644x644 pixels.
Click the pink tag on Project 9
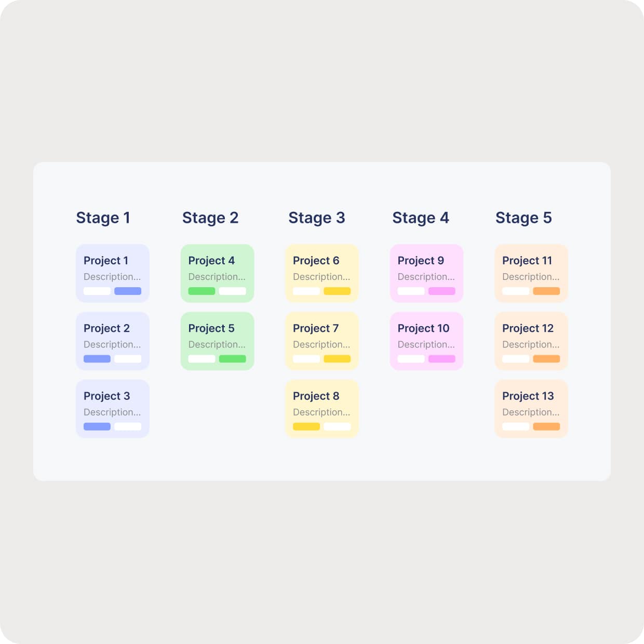pyautogui.click(x=441, y=291)
